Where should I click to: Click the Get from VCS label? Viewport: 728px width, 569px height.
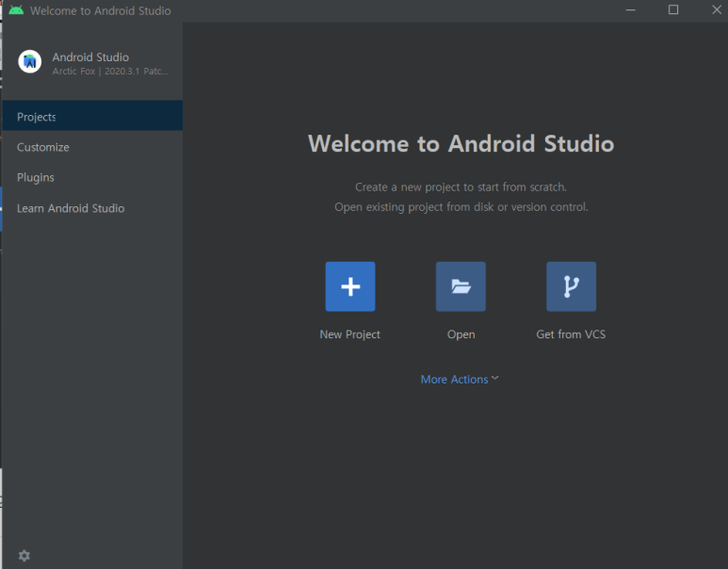click(x=571, y=334)
